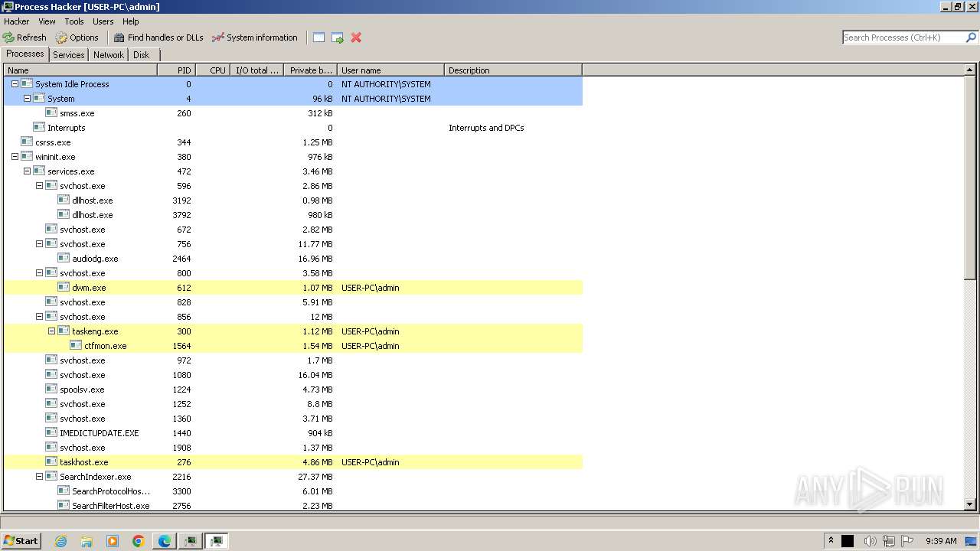The width and height of the screenshot is (980, 551).
Task: Click the red X terminate window icon
Action: tap(356, 37)
